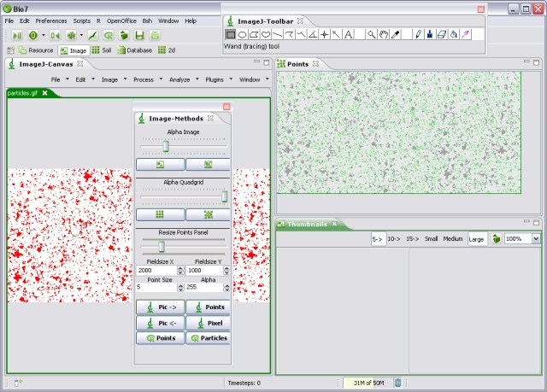Viewport: 547px width, 392px height.
Task: Toggle the Database perspective button
Action: tap(135, 50)
